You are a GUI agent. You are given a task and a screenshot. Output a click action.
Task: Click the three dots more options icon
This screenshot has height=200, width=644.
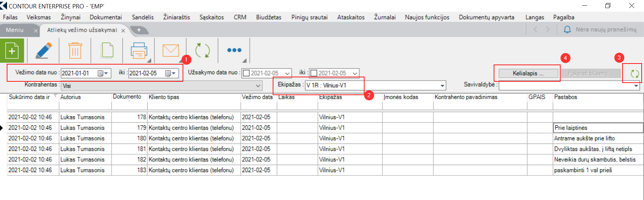tap(234, 50)
